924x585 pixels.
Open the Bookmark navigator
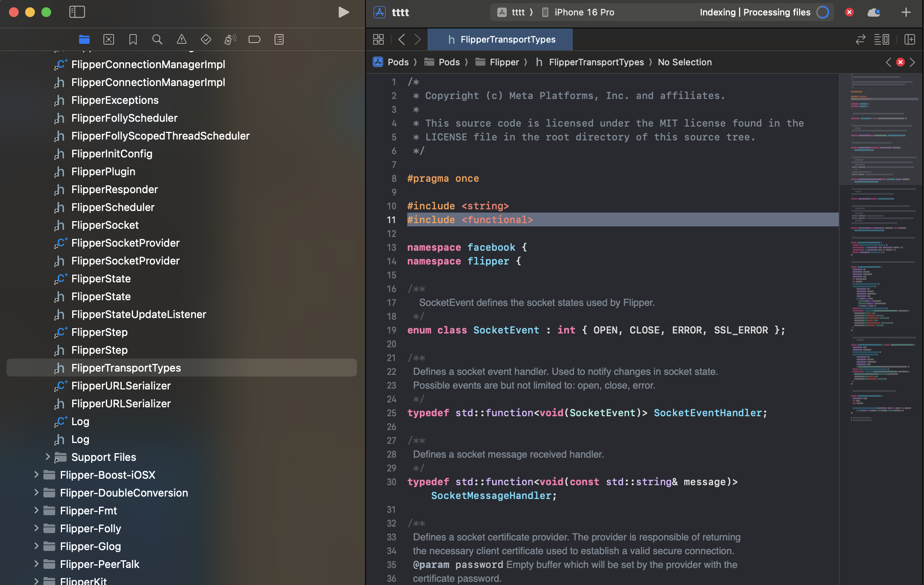133,39
